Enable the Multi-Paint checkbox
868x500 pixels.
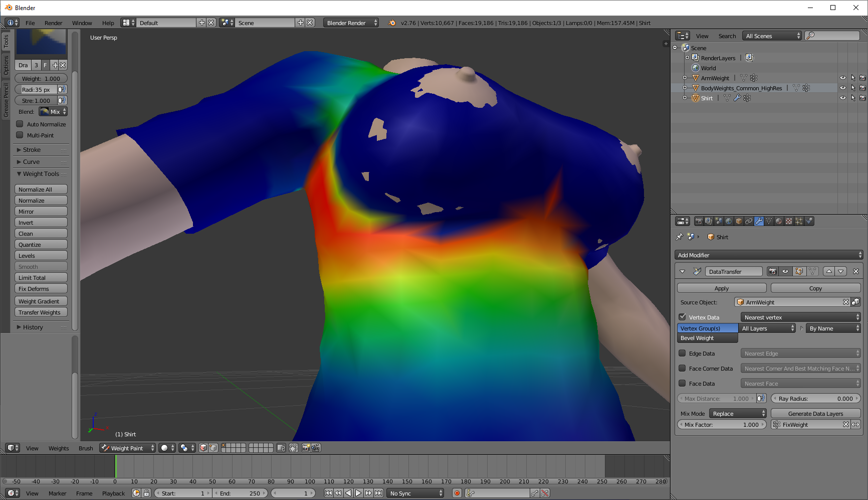[x=20, y=135]
